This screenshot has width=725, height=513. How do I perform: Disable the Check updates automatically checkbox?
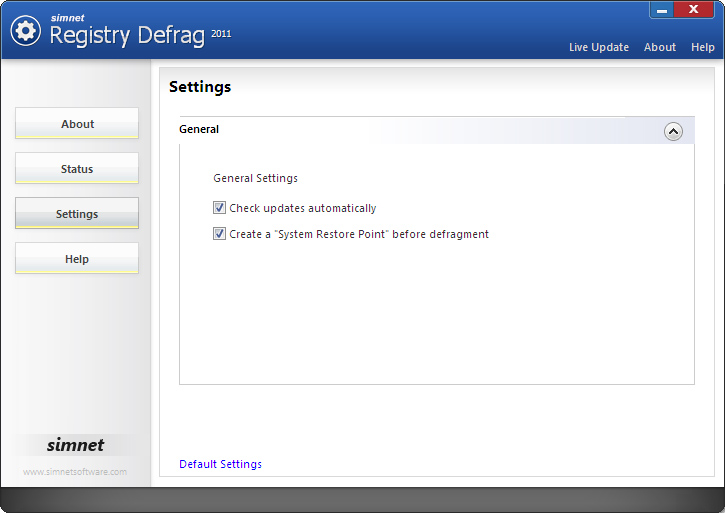tap(220, 208)
